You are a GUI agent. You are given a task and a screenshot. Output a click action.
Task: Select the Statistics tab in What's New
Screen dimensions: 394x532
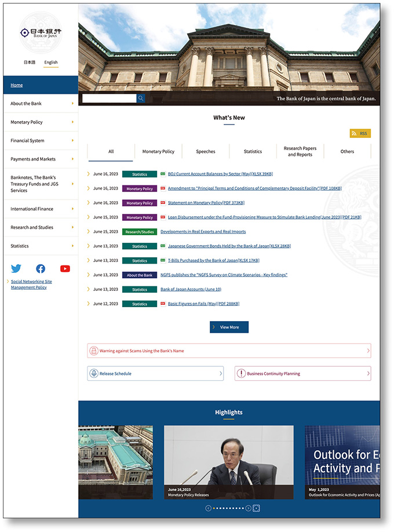(253, 152)
